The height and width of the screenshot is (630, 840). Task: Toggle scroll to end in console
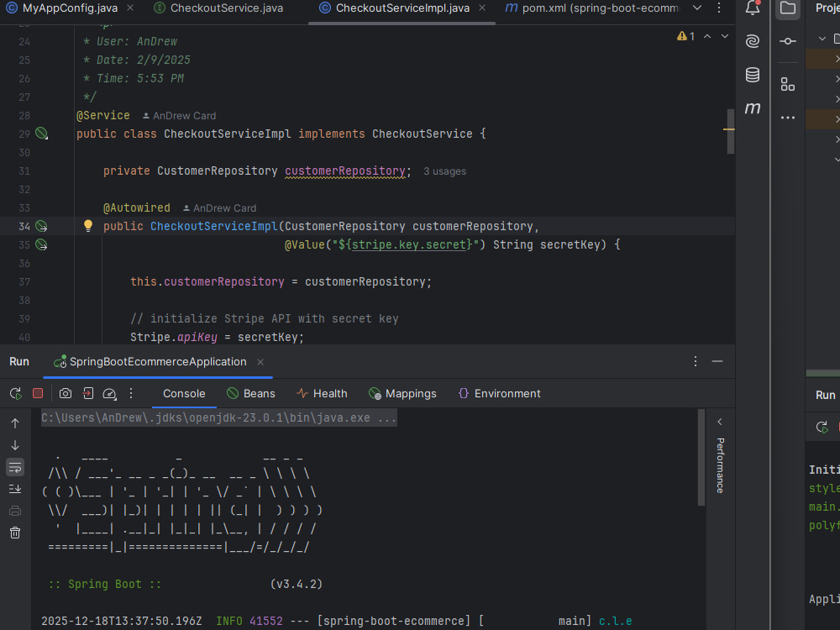coord(14,489)
